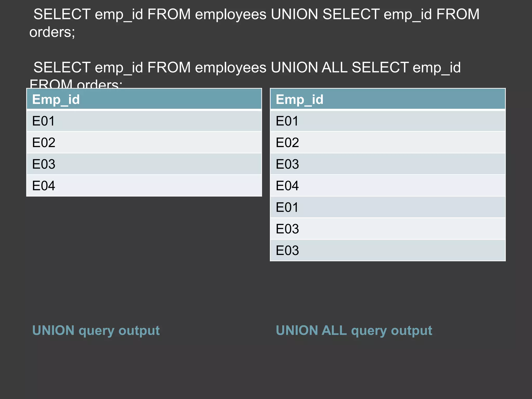Select the last E03 row in the UNION ALL table
Image resolution: width=532 pixels, height=399 pixels.
click(x=388, y=250)
